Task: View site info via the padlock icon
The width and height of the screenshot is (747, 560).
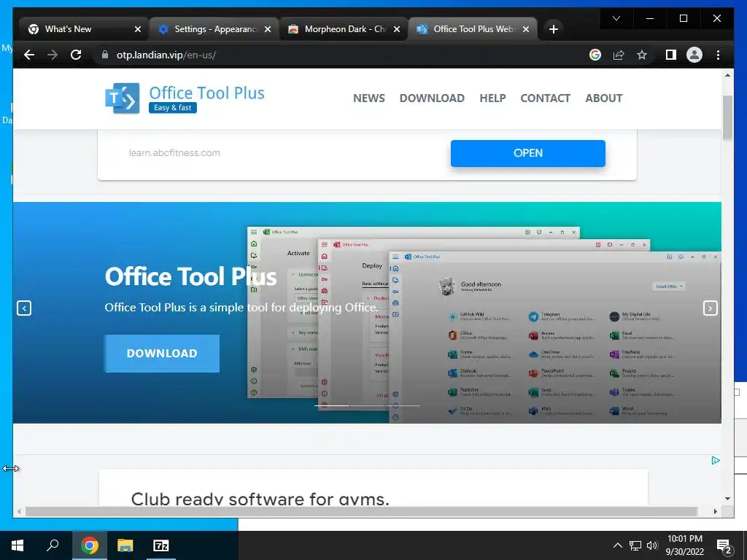Action: click(x=105, y=55)
